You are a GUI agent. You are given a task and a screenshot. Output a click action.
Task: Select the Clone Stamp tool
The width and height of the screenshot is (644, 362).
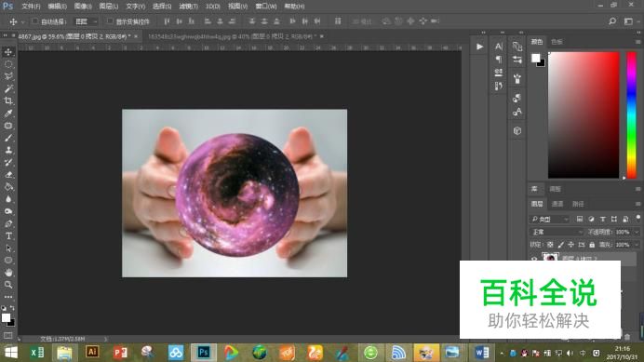coord(8,150)
